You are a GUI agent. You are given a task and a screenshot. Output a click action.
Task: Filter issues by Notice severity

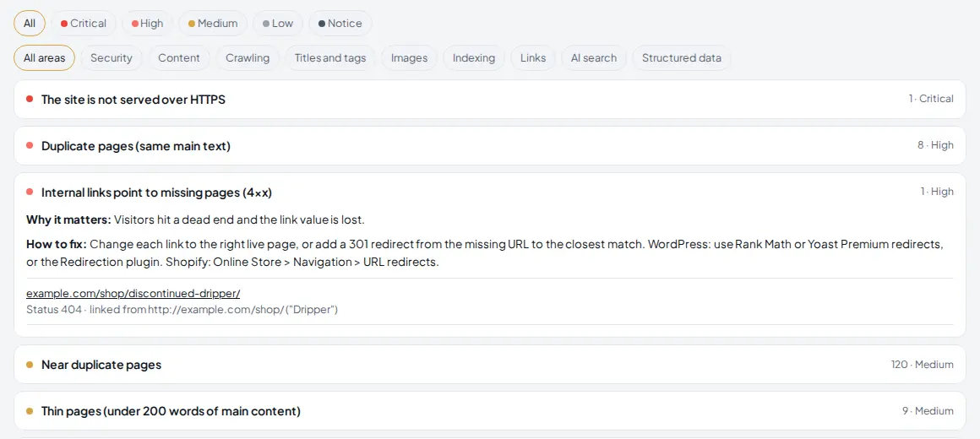coord(340,23)
